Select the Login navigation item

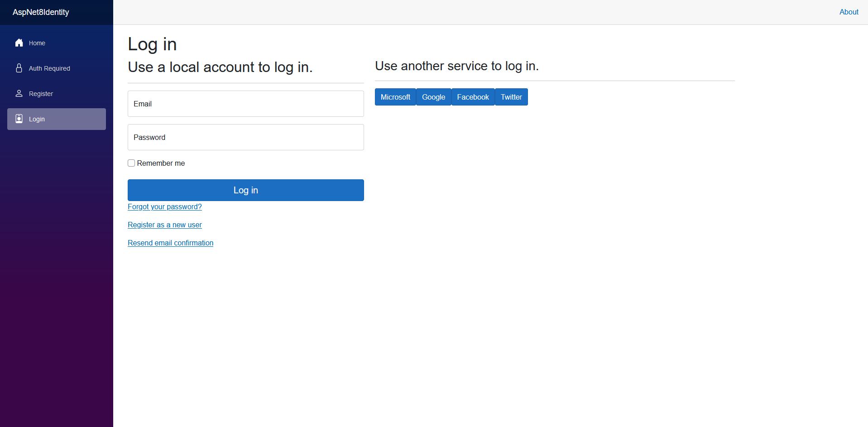pyautogui.click(x=37, y=119)
